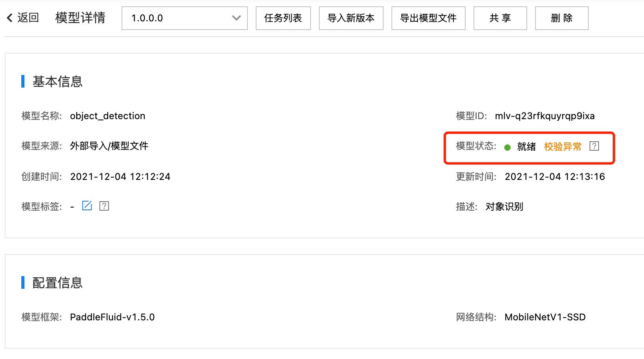Click the 配置信息 section heading
This screenshot has height=359, width=644.
pos(58,283)
